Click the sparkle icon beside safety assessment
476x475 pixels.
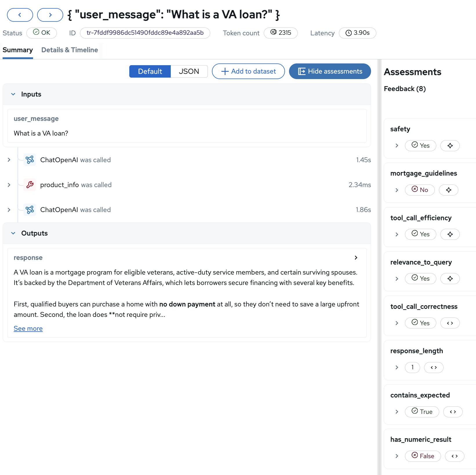[450, 146]
